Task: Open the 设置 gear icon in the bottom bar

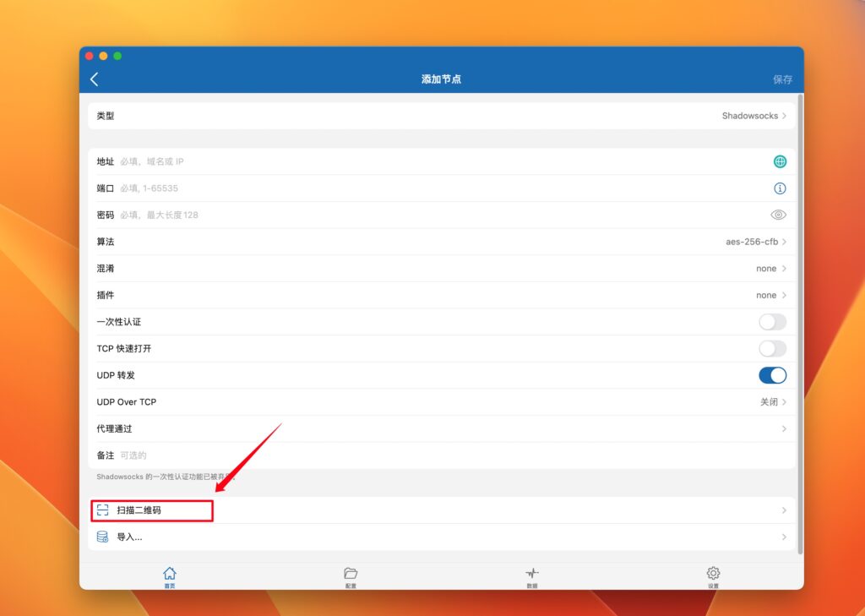Action: coord(713,574)
